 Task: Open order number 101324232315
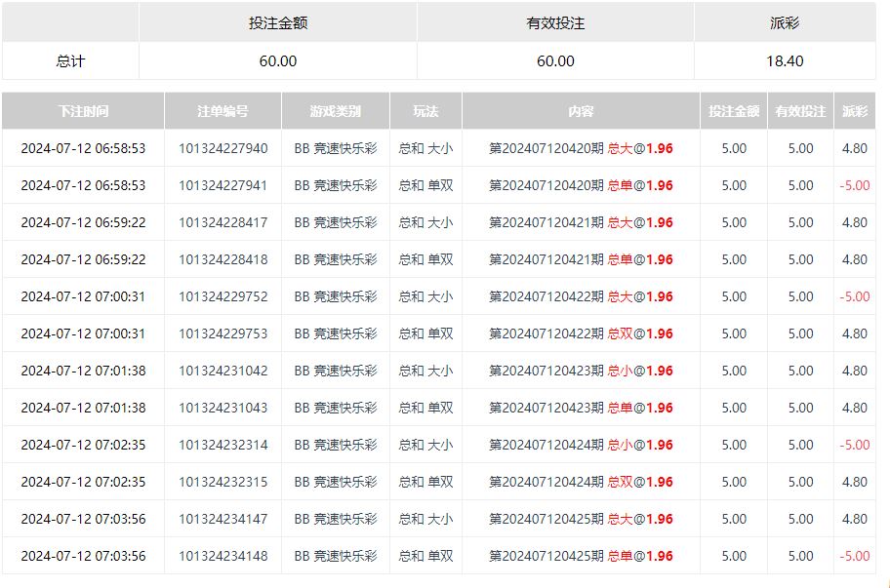[x=222, y=482]
